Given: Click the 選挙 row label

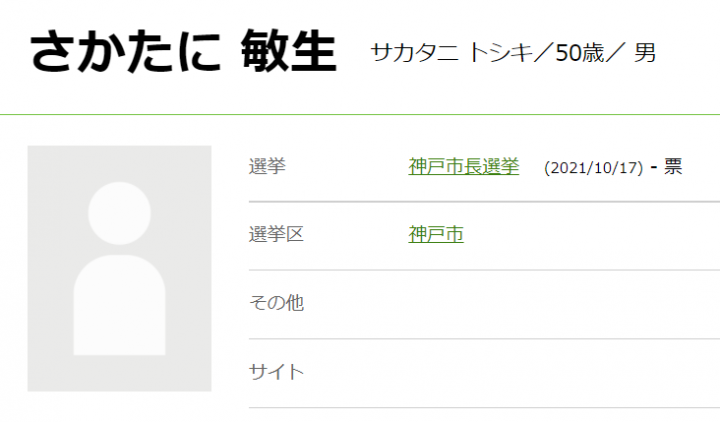Looking at the screenshot, I should click(267, 167).
